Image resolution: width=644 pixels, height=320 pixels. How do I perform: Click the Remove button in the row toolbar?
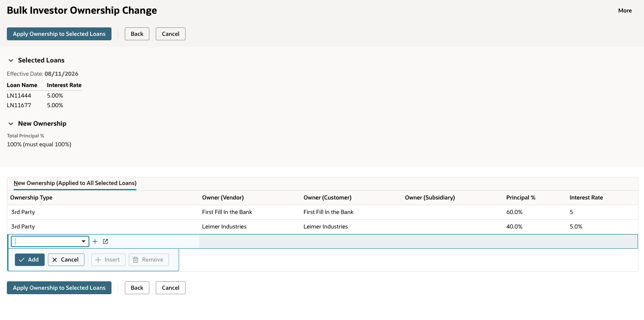click(149, 260)
